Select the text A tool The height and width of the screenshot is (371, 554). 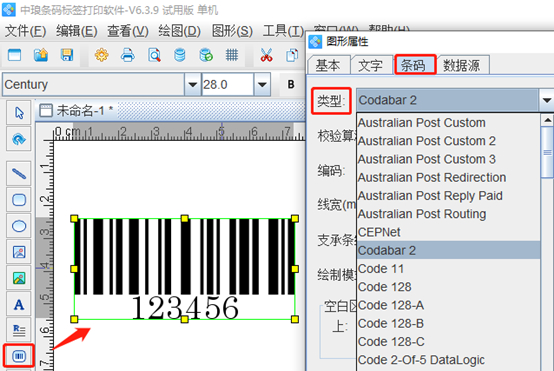[x=19, y=304]
